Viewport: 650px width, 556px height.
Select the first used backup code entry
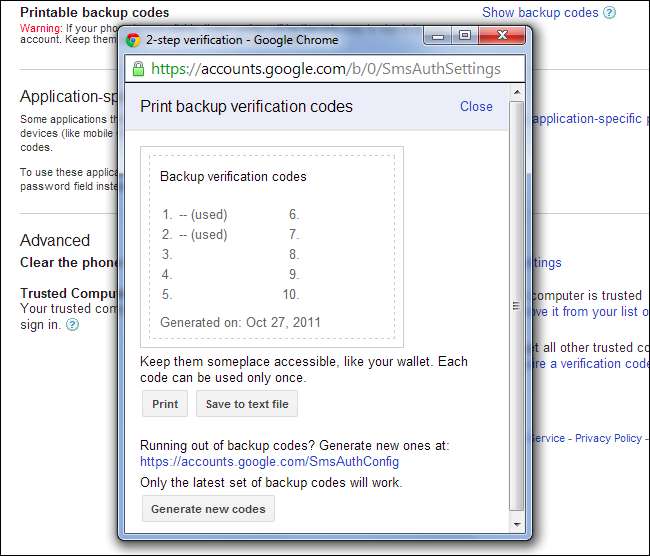[x=194, y=215]
